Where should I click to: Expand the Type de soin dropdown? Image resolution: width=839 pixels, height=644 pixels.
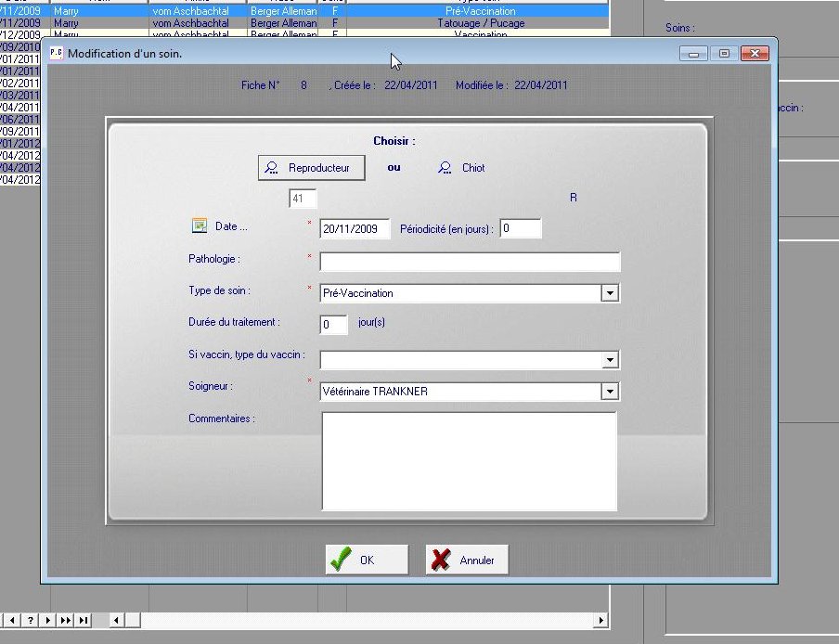(x=610, y=293)
